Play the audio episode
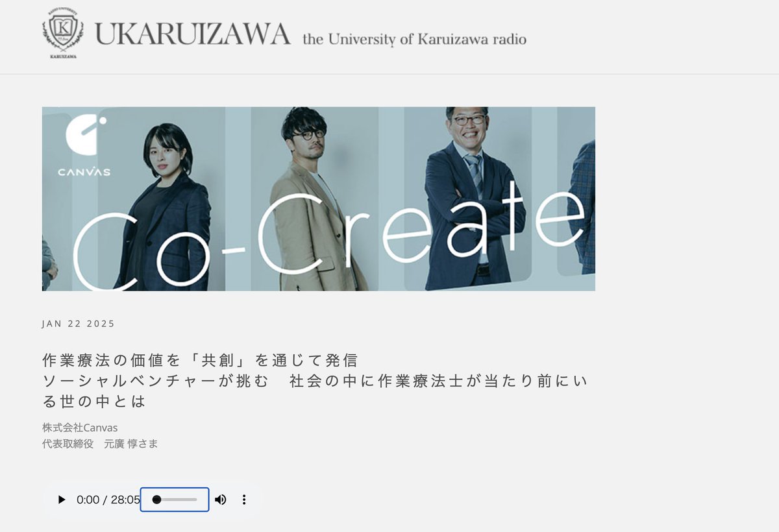Image resolution: width=779 pixels, height=532 pixels. point(62,500)
